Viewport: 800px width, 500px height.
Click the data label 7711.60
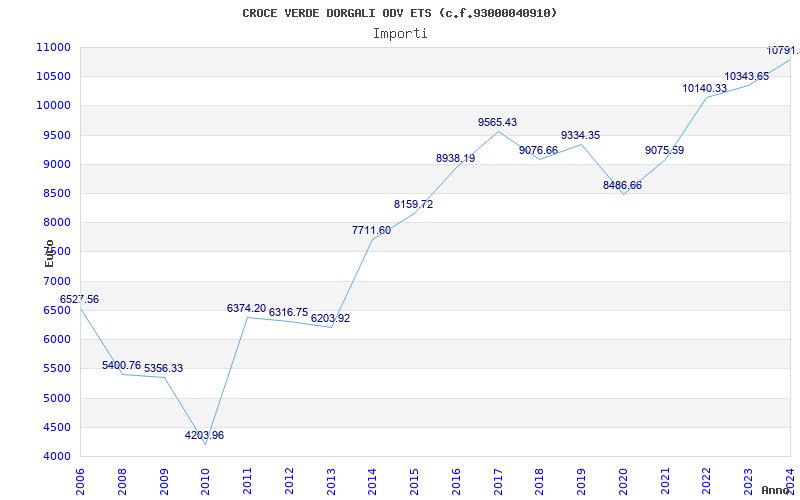[x=371, y=231]
